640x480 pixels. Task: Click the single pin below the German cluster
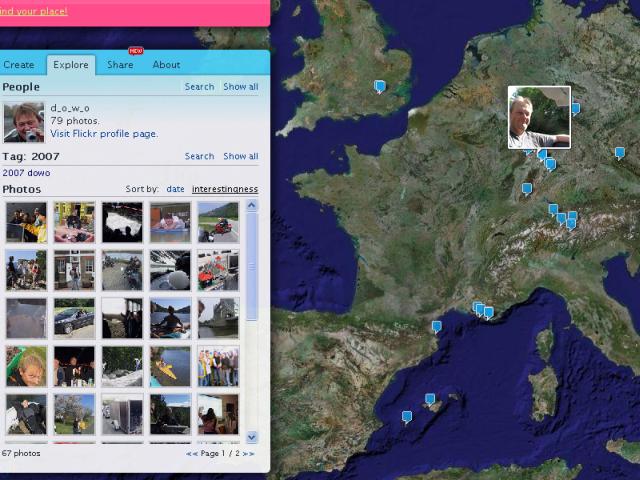527,189
